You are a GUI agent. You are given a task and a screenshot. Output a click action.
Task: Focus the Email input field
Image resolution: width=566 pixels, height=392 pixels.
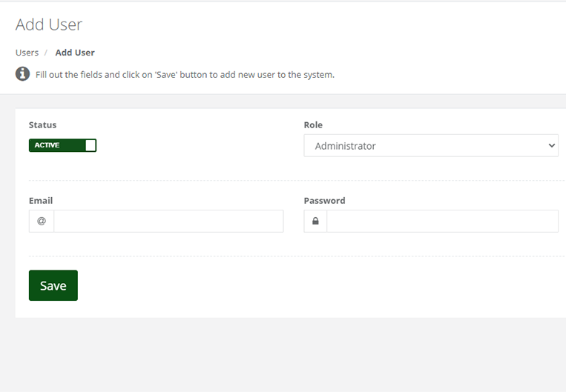pyautogui.click(x=168, y=221)
